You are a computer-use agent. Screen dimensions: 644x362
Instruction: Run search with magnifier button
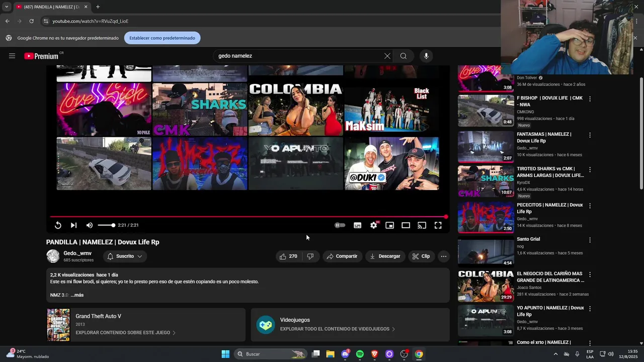click(404, 56)
